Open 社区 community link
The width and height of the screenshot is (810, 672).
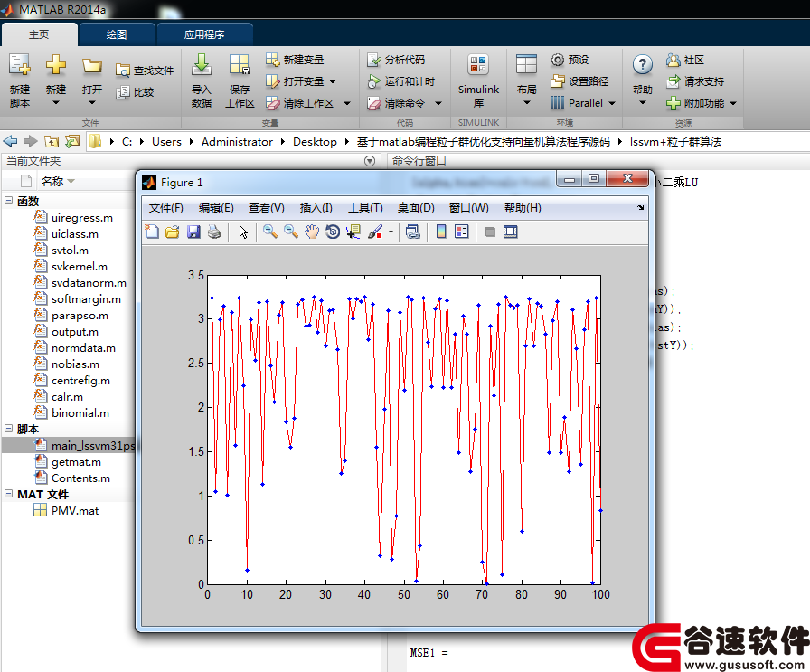point(685,60)
